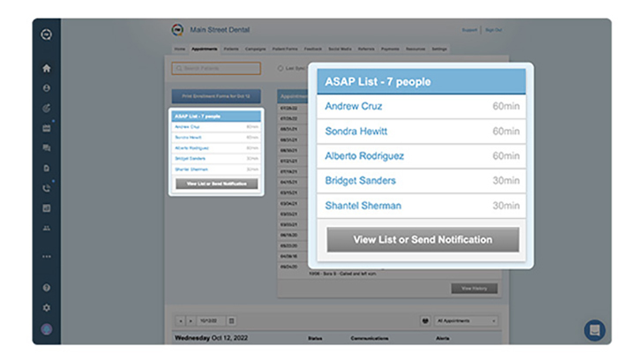The width and height of the screenshot is (644, 362).
Task: Switch to the Patients tab
Action: coord(231,49)
